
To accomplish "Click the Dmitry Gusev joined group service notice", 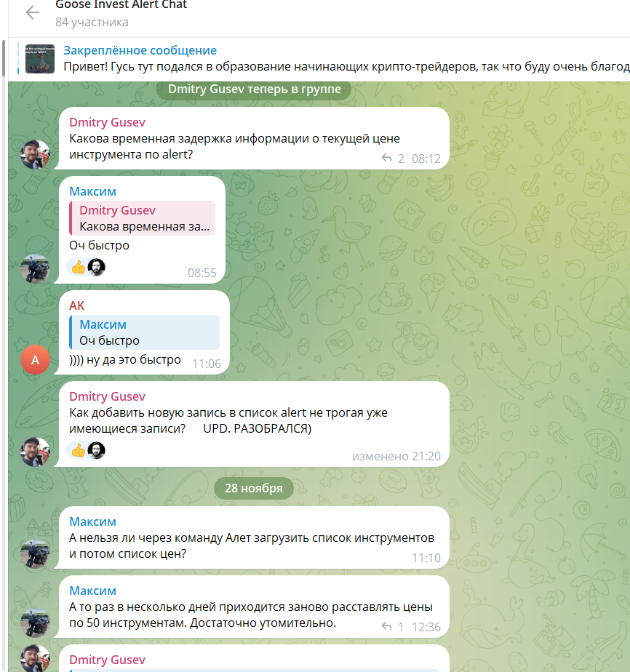I will pos(254,89).
